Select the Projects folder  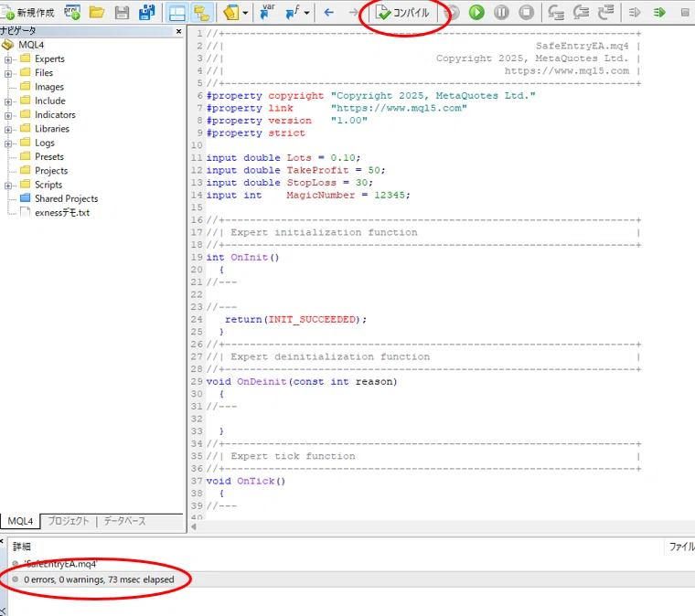point(51,171)
